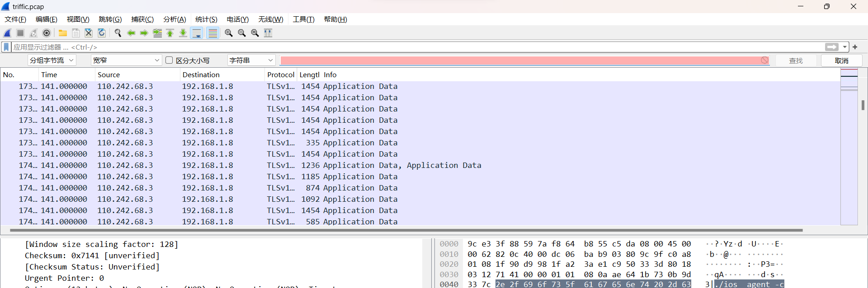Close this capture file with the X icon

(89, 33)
